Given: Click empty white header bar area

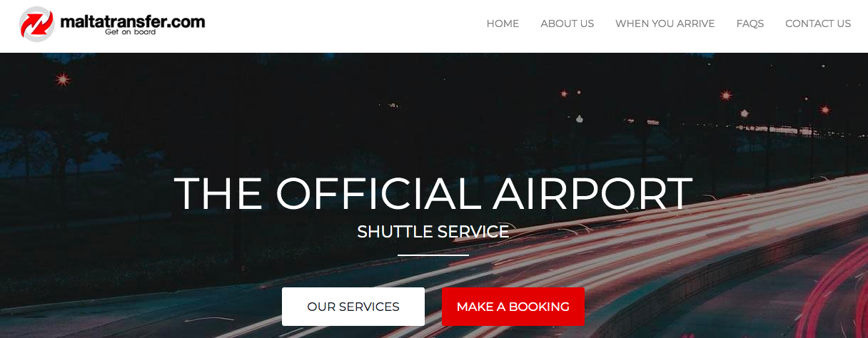Looking at the screenshot, I should [343, 26].
